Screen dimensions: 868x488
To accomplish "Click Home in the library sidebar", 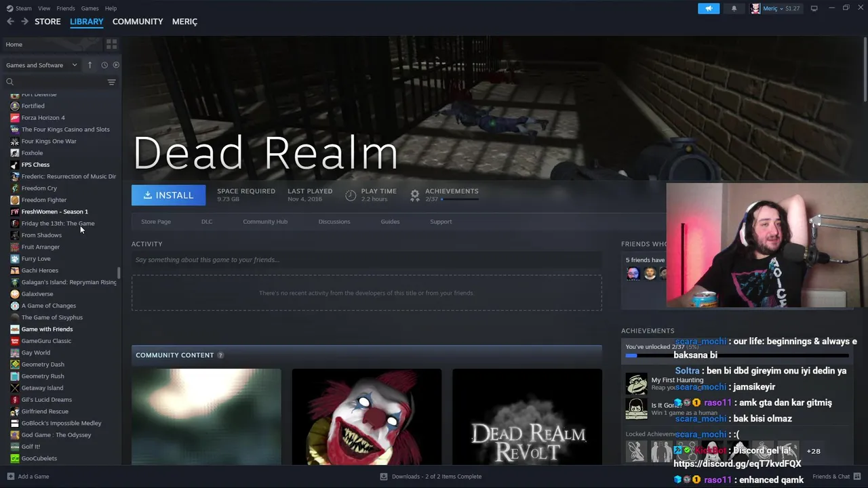I will tap(51, 44).
